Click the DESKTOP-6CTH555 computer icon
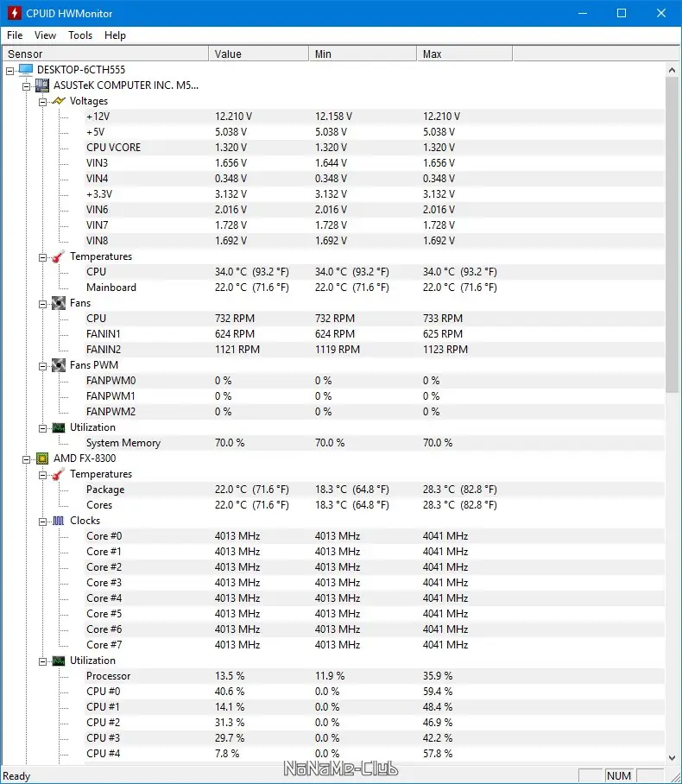 coord(26,70)
